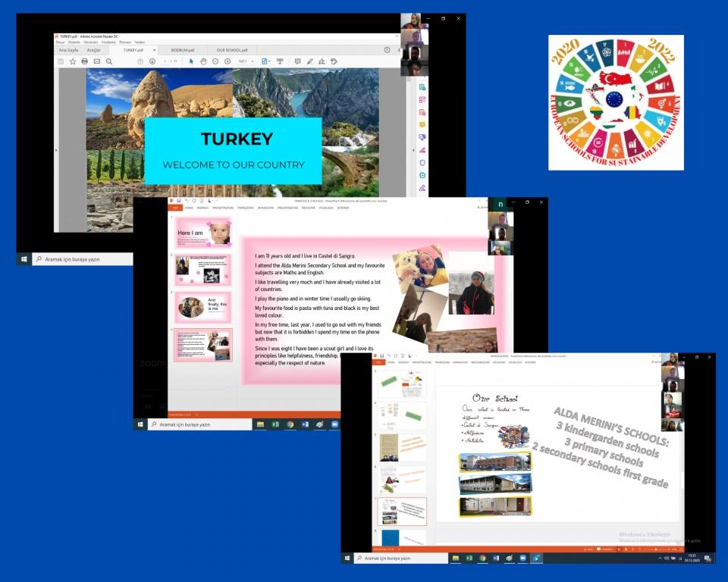This screenshot has width=728, height=582.
Task: Open the Dosya menu in Acrobat Reader
Action: click(x=60, y=42)
